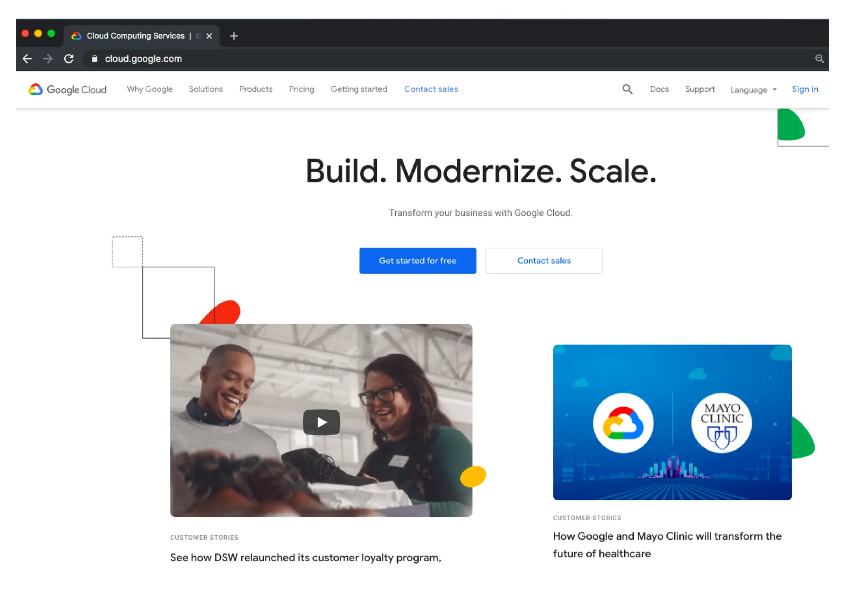
Task: Open the Solutions menu
Action: [205, 89]
